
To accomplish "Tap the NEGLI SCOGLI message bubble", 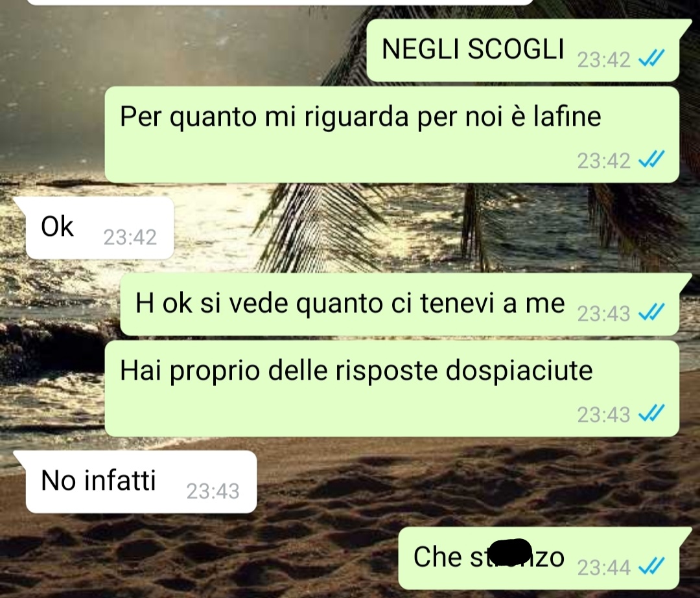I will point(523,50).
